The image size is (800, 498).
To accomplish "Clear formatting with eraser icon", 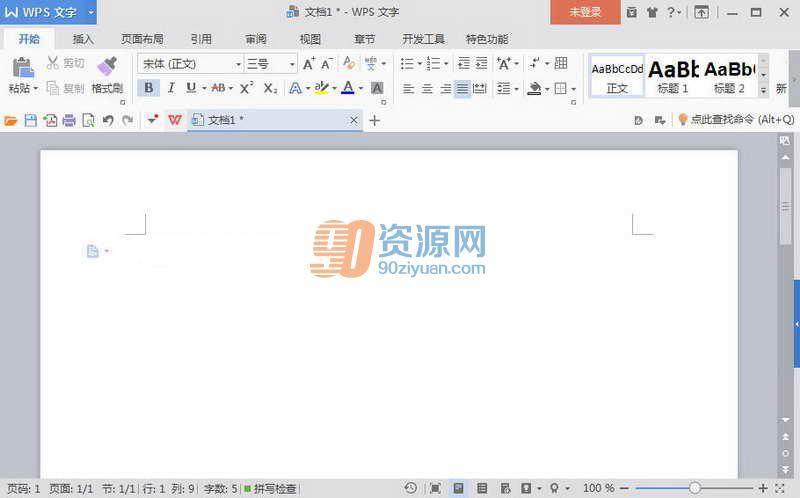I will pos(349,63).
